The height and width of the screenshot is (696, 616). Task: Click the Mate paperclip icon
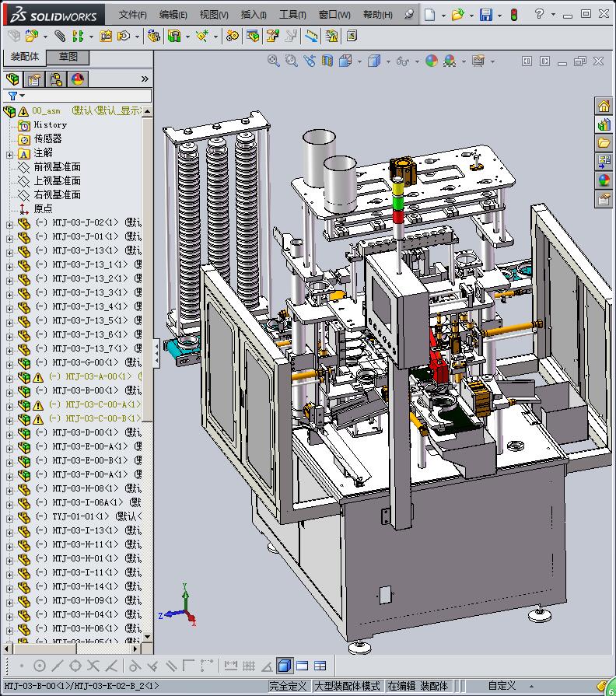point(59,36)
